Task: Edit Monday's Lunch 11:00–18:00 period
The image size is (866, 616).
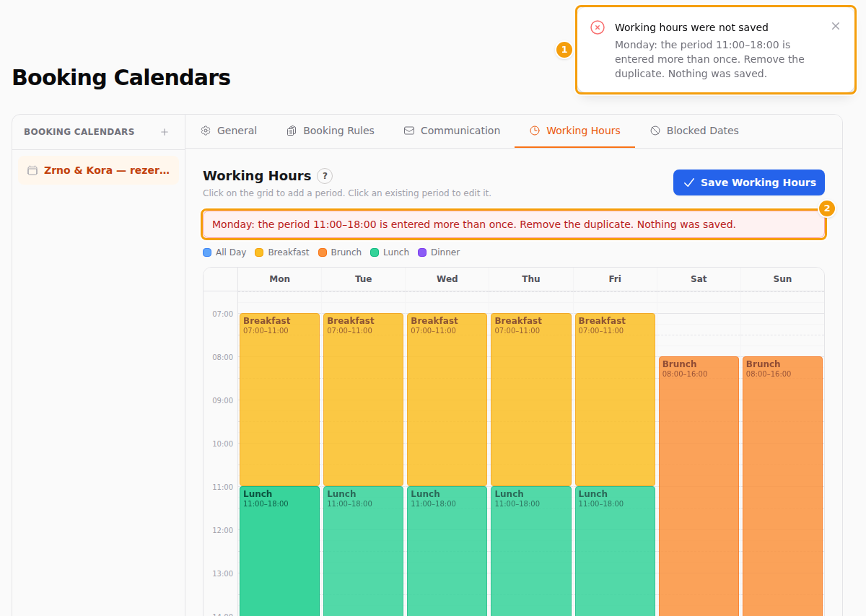Action: click(x=279, y=551)
